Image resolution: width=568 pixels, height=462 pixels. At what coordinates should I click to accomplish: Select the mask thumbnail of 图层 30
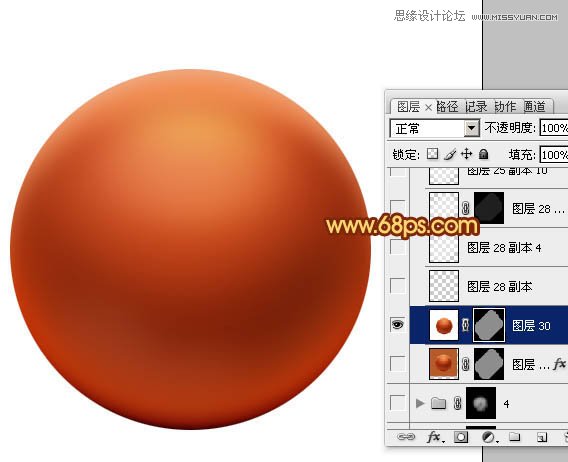tap(489, 325)
